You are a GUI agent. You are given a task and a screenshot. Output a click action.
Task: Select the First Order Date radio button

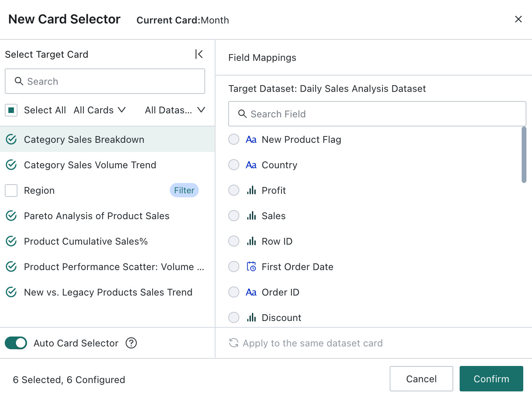(234, 267)
